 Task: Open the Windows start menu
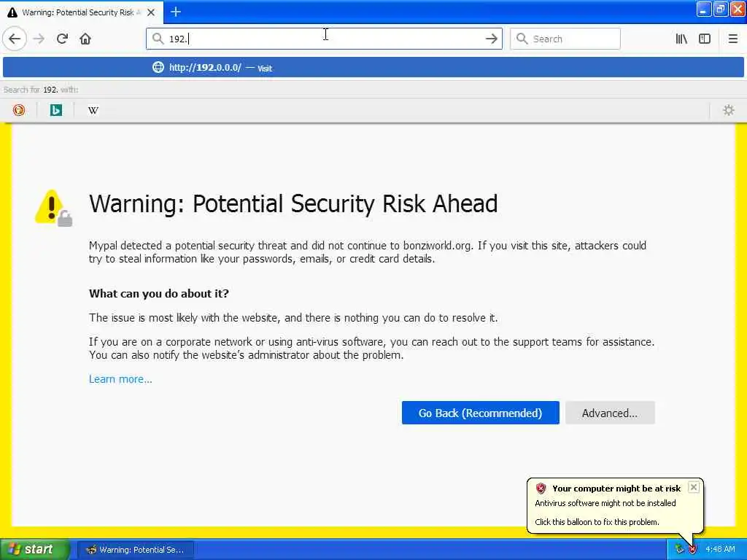(35, 550)
